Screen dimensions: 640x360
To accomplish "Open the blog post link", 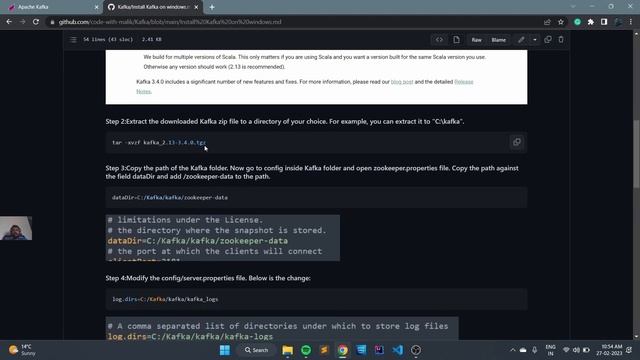I will pos(402,82).
